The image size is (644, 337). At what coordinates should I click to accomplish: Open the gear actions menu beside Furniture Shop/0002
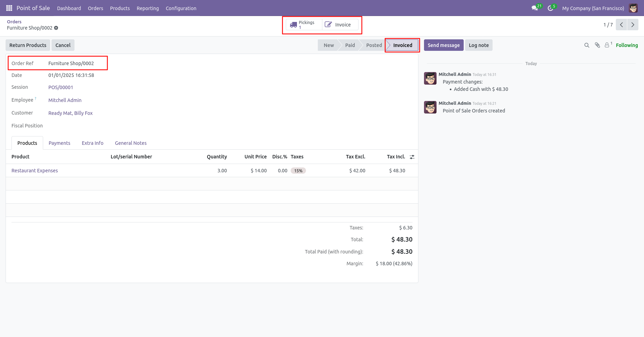pyautogui.click(x=56, y=28)
